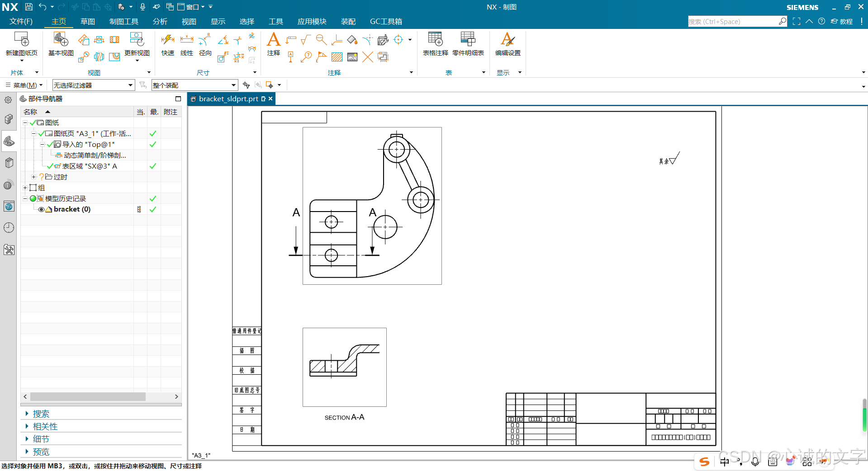
Task: Click the surface finish symbol icon
Action: 306,40
